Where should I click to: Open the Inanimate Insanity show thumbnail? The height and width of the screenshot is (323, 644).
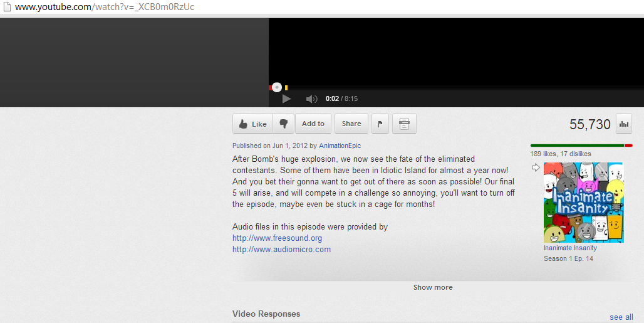584,202
